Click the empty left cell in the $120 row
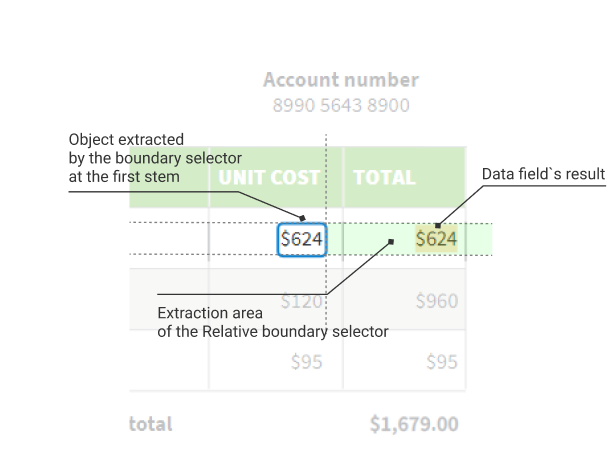Image resolution: width=615 pixels, height=451 pixels. point(170,300)
